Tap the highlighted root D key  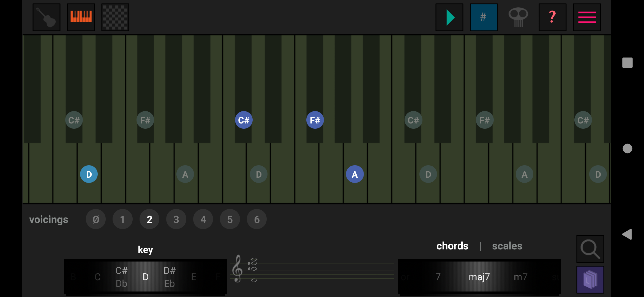89,174
